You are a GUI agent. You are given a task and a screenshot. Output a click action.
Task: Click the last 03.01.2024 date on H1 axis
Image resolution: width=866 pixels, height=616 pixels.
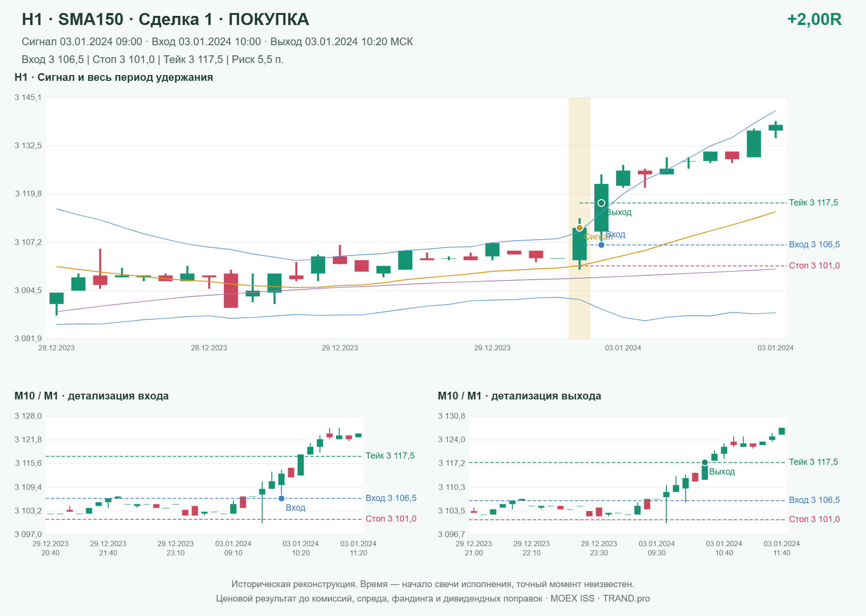(x=776, y=348)
